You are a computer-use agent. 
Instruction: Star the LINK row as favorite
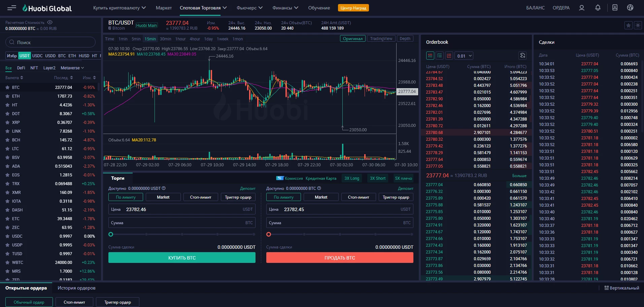pos(7,131)
